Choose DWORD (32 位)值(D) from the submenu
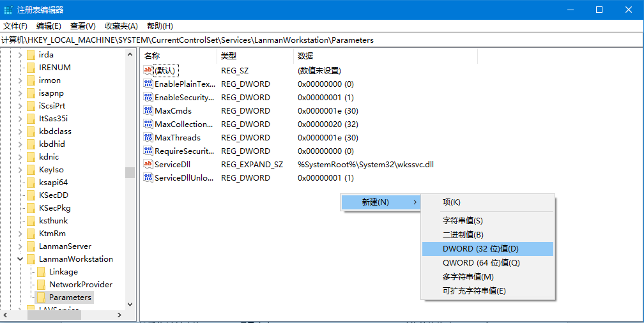 (480, 249)
